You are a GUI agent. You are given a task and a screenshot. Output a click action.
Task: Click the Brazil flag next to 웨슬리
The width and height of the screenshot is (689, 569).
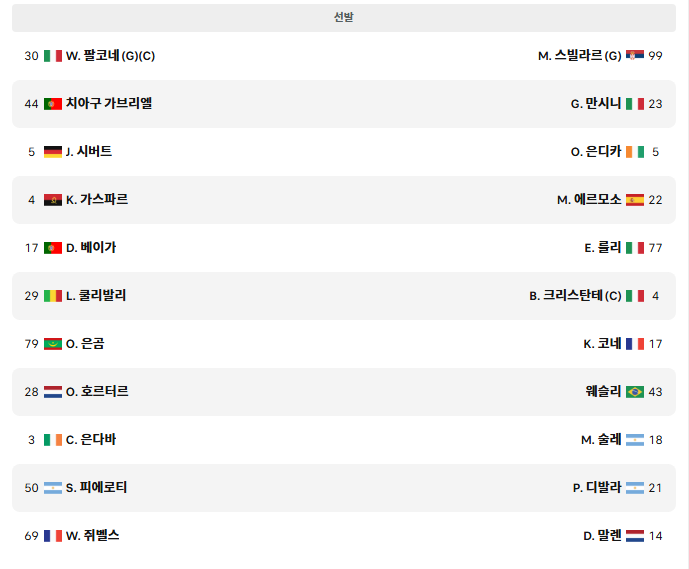coord(635,392)
